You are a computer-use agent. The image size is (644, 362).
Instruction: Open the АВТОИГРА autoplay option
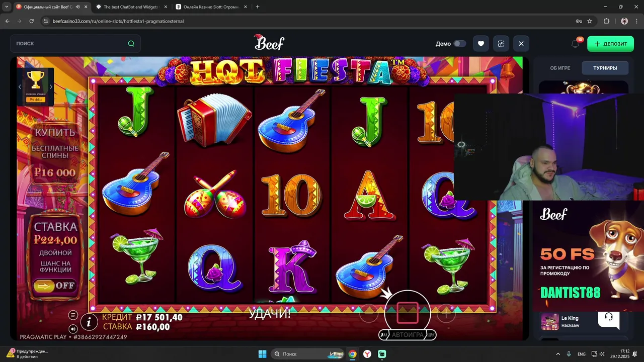pos(407,335)
